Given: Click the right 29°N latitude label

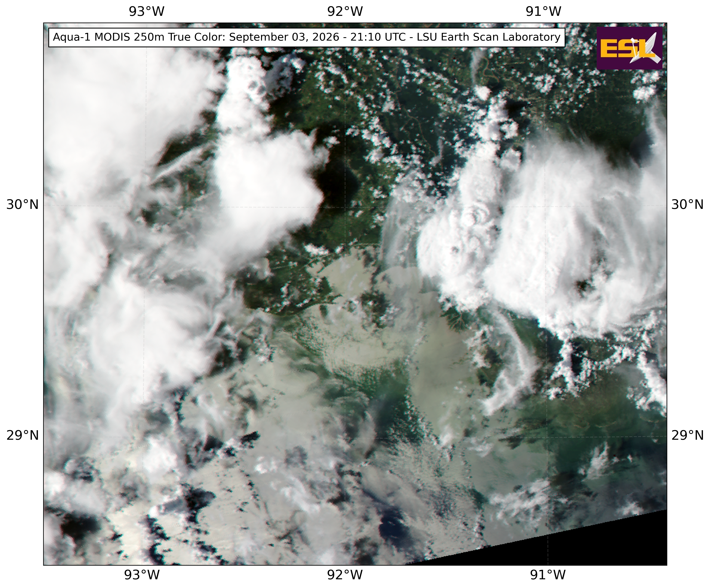Looking at the screenshot, I should 687,436.
